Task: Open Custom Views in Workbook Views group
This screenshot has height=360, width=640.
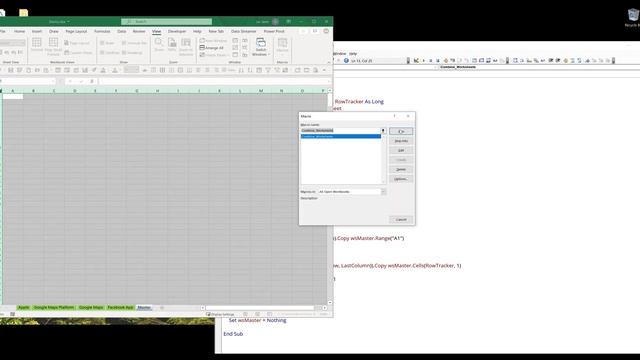Action: coord(78,53)
